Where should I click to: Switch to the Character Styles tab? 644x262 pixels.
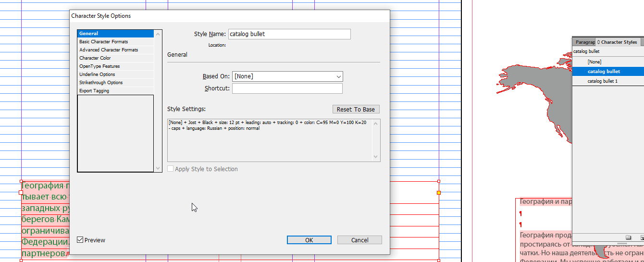pos(617,42)
